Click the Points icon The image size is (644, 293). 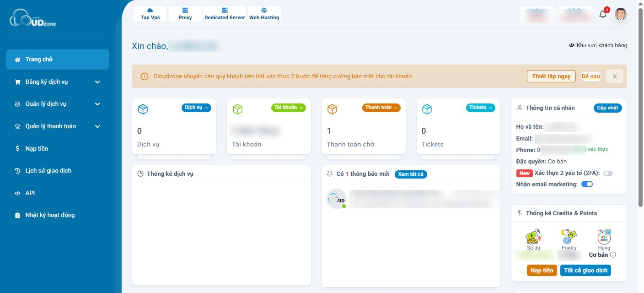[569, 236]
